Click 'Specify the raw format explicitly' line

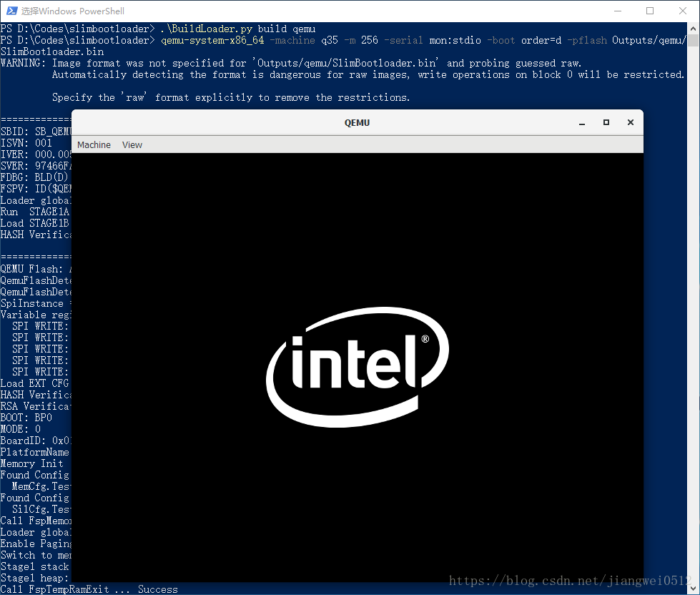231,98
